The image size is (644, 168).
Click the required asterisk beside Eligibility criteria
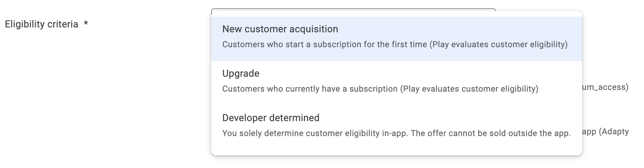pyautogui.click(x=86, y=24)
